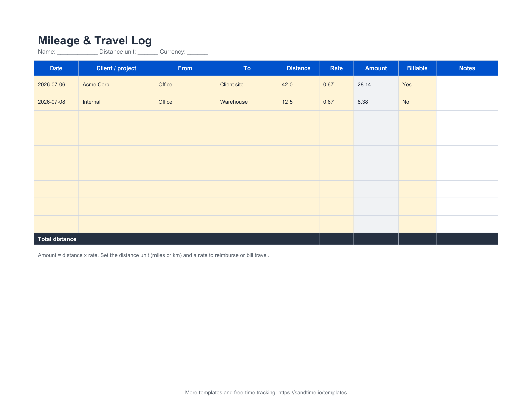Select the Date column header
532x411 pixels.
56,68
